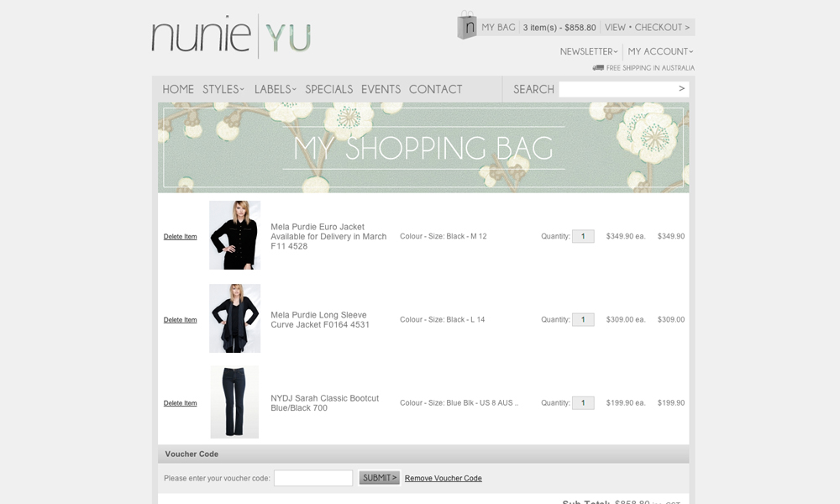Open the Long Sleeve Curve Jacket thumbnail

click(234, 318)
